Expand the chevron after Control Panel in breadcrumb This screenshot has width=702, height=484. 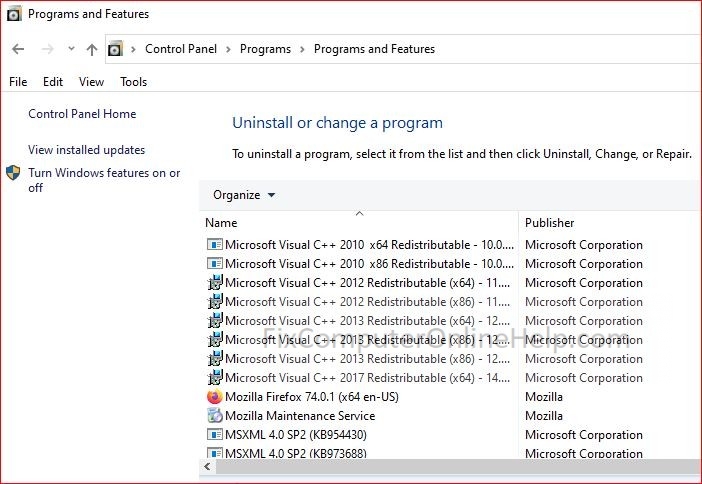228,49
